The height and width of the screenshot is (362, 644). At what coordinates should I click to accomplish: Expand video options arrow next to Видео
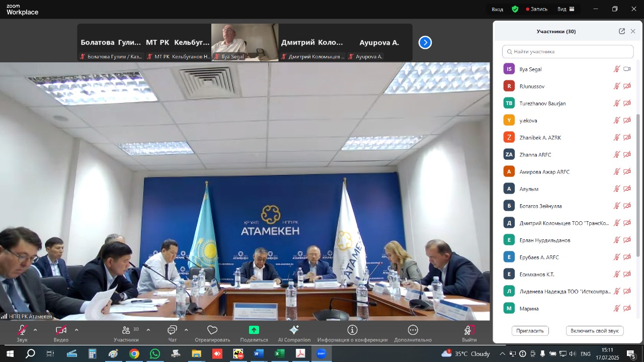pos(76,330)
